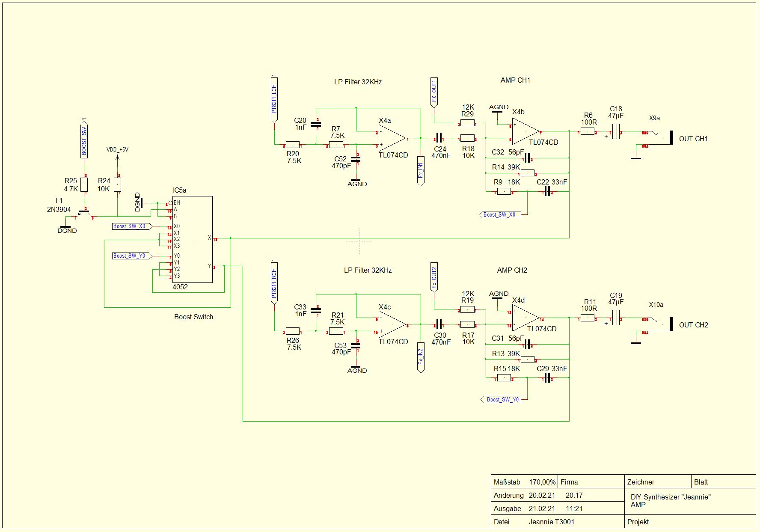Select the IC5a 4052 multiplexer body

click(193, 239)
